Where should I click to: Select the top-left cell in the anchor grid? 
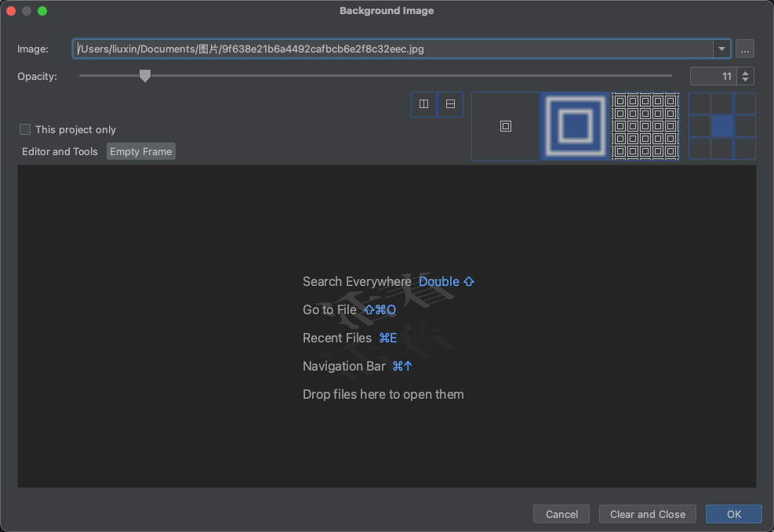click(700, 103)
